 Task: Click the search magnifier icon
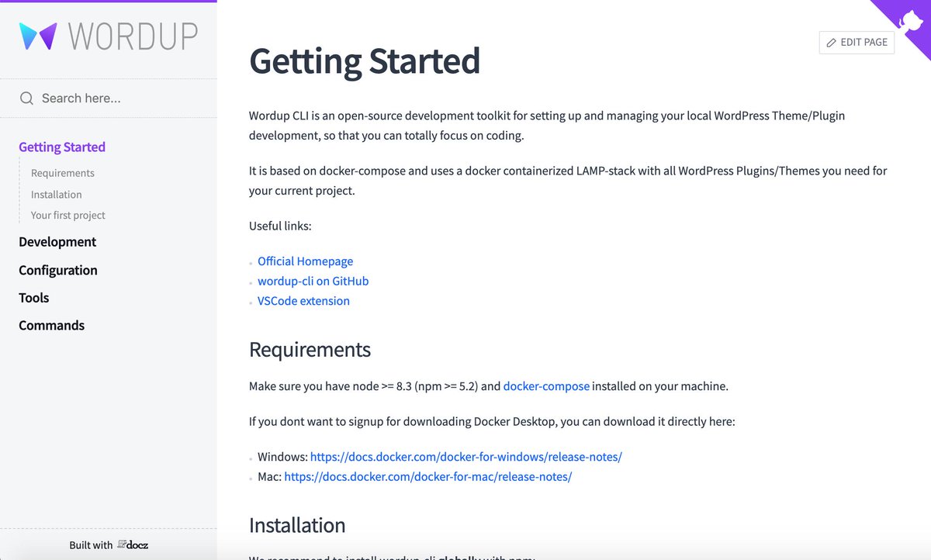click(26, 99)
